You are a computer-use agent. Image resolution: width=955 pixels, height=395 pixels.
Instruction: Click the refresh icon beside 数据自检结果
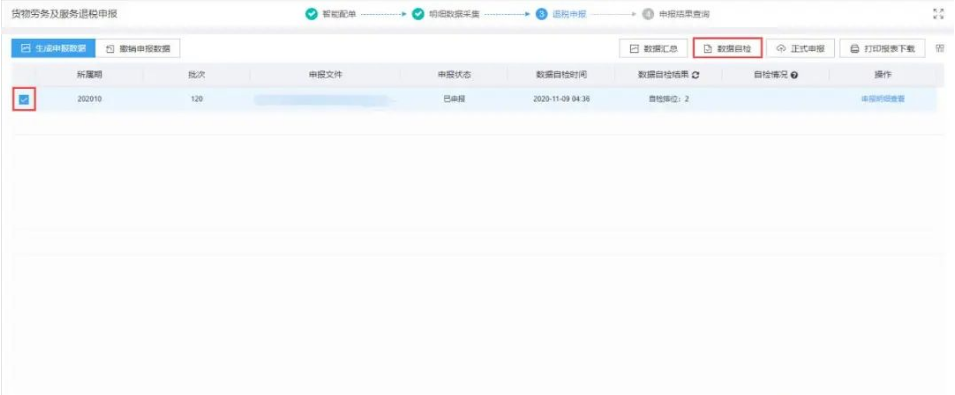(x=695, y=75)
